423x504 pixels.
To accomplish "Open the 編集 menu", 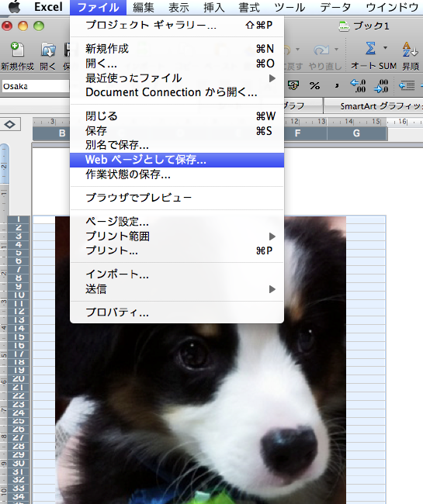I will [144, 7].
